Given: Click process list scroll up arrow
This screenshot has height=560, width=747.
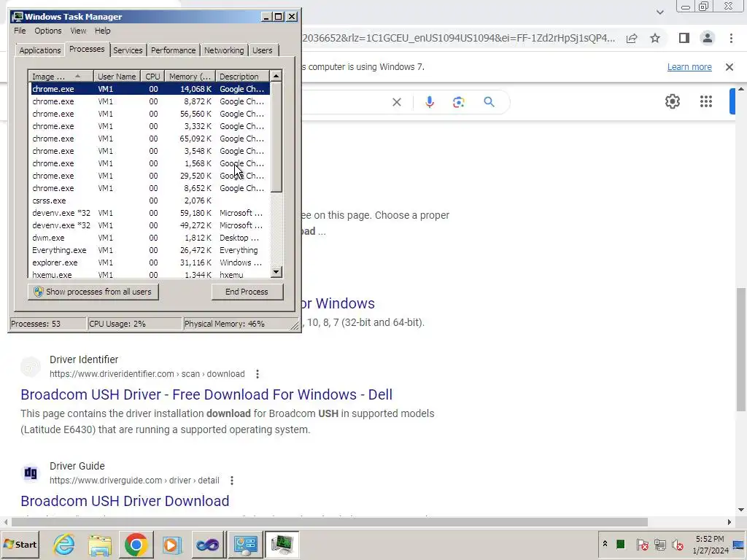Looking at the screenshot, I should pyautogui.click(x=276, y=76).
